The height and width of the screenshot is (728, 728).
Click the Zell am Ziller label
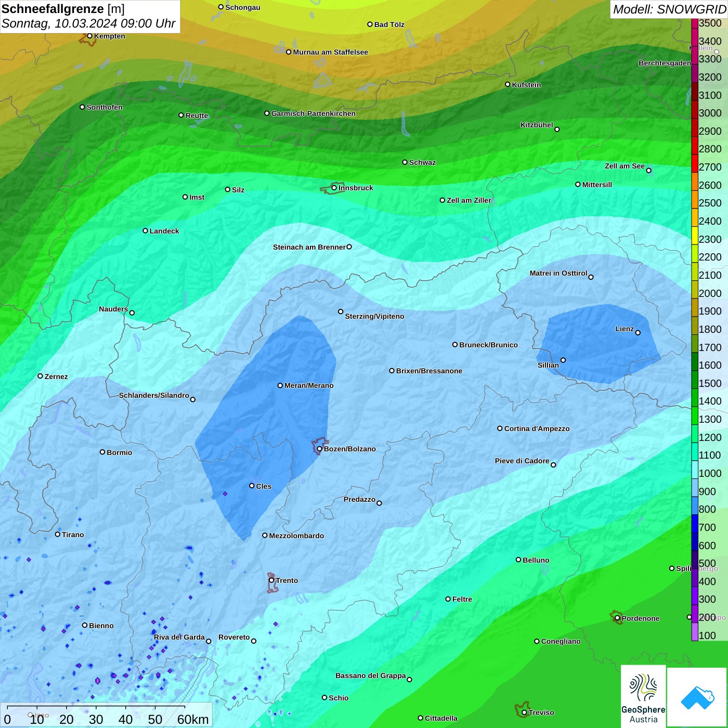[x=469, y=200]
